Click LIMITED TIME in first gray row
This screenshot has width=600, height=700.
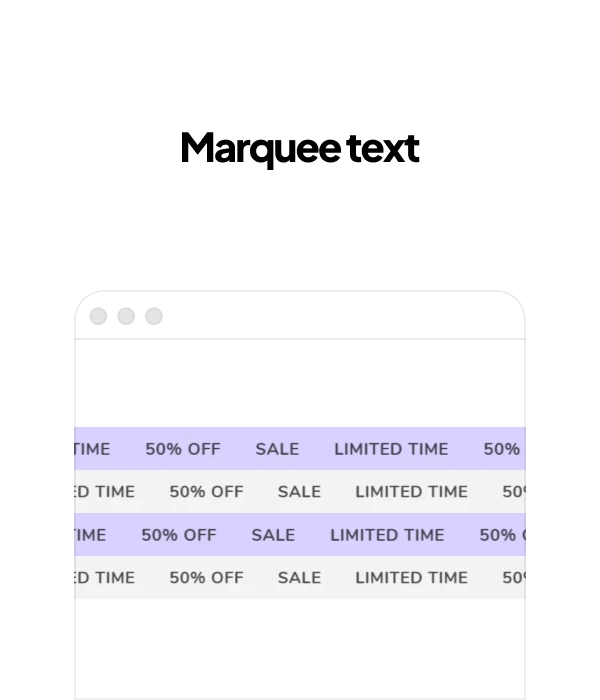(411, 492)
